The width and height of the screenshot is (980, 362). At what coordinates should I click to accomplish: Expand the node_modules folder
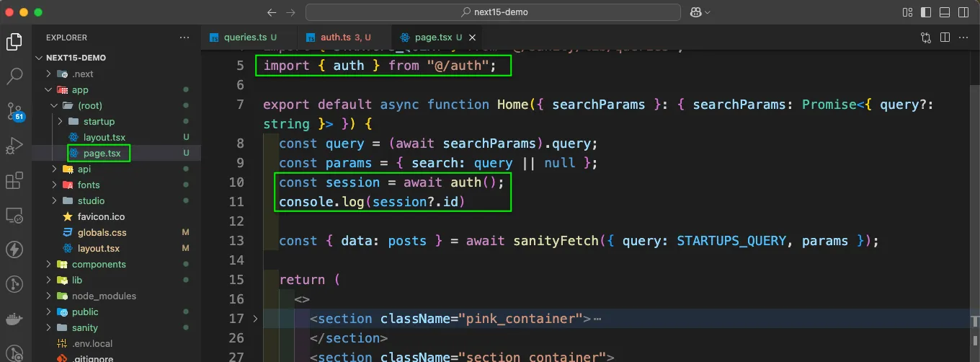point(49,296)
